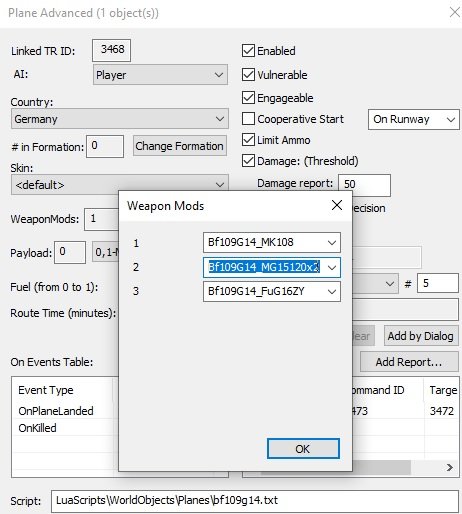
Task: Open the AI Player dropdown
Action: click(160, 75)
